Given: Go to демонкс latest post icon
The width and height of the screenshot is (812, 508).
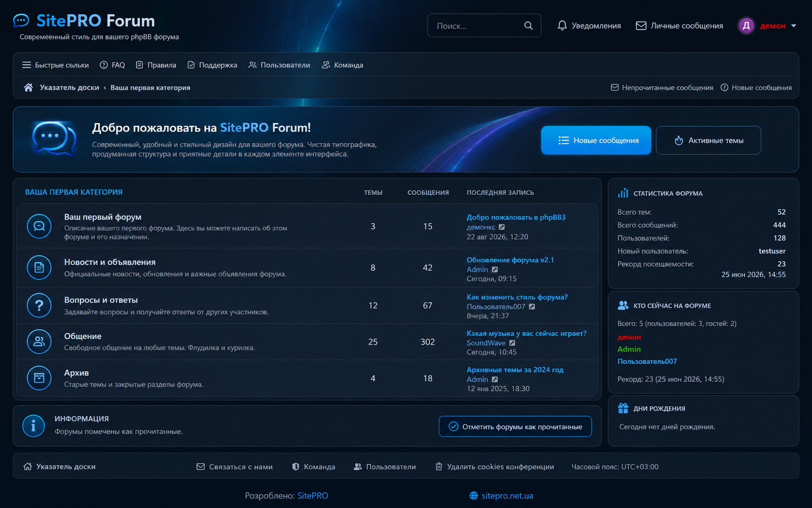Looking at the screenshot, I should [x=502, y=227].
